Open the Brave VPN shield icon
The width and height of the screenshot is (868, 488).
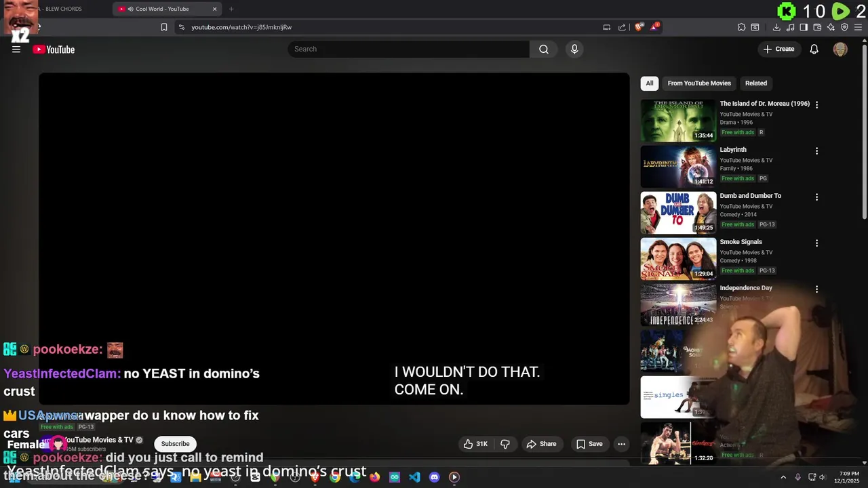(x=844, y=27)
